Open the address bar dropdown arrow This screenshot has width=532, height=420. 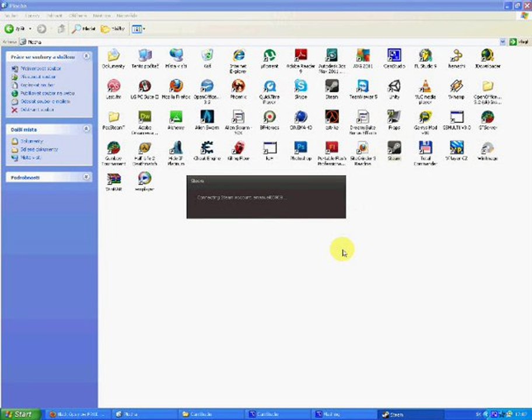point(502,42)
